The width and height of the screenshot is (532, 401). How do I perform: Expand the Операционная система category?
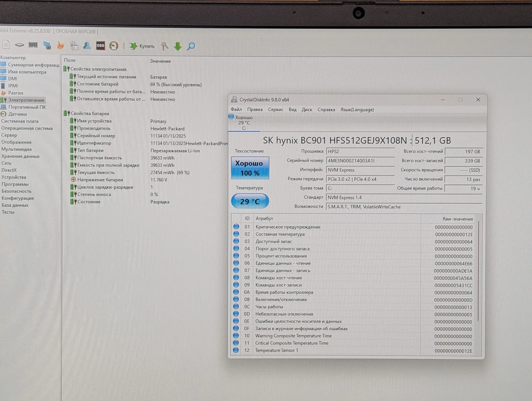27,128
